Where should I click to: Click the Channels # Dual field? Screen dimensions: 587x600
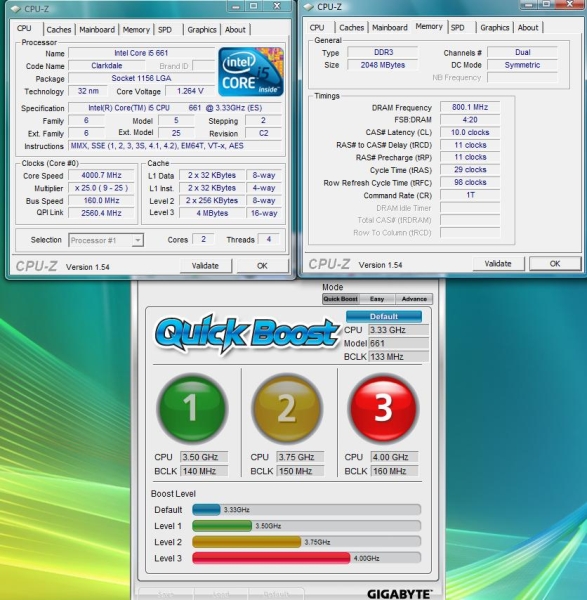coord(522,52)
